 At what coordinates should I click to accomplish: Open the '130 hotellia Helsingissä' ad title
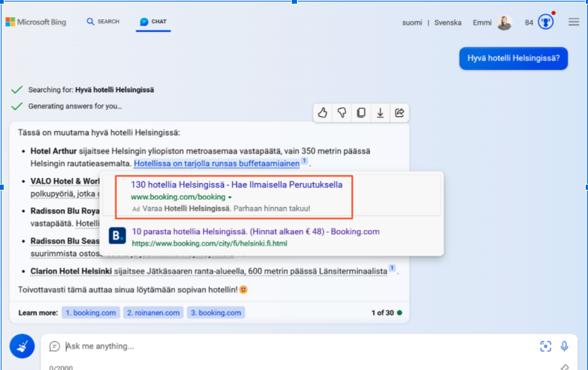tap(237, 185)
